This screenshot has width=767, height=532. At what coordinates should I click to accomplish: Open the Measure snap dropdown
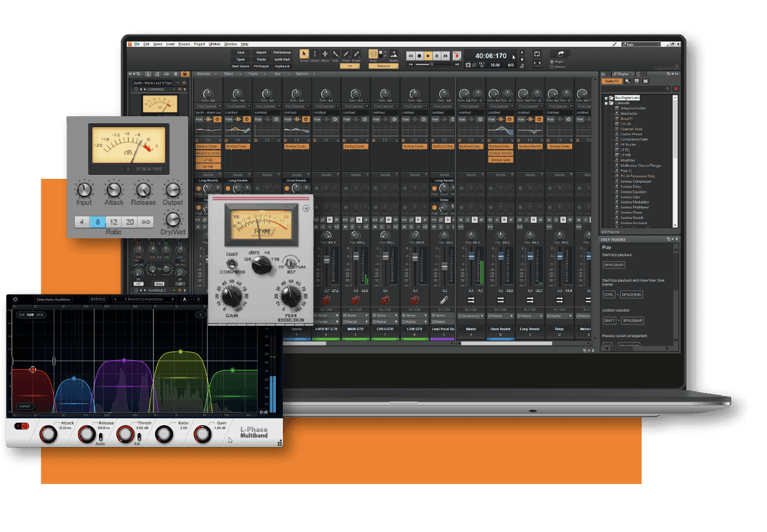[x=384, y=66]
